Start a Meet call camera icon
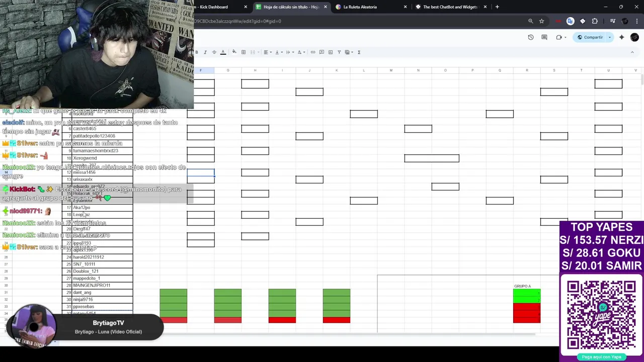This screenshot has height=362, width=644. [559, 37]
